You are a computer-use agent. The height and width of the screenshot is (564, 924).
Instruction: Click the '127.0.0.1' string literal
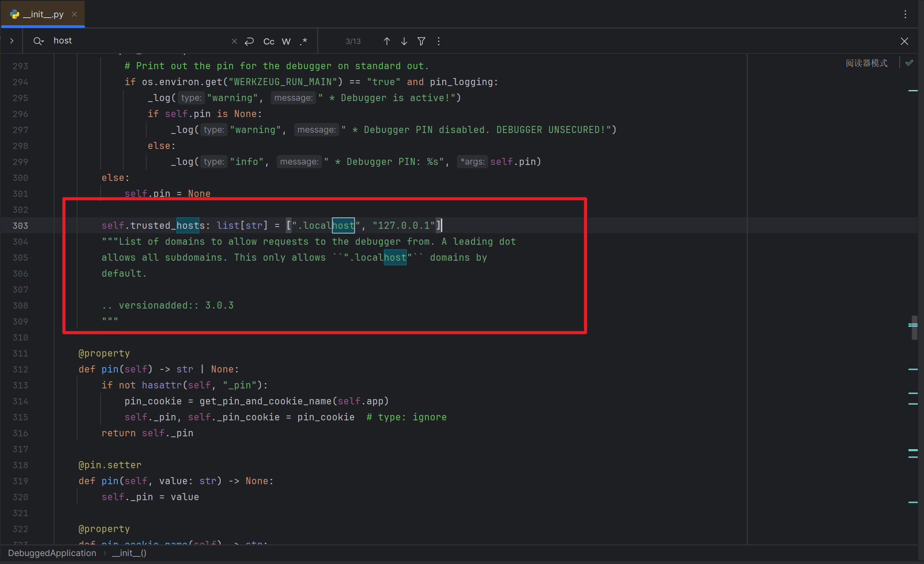[x=404, y=226]
